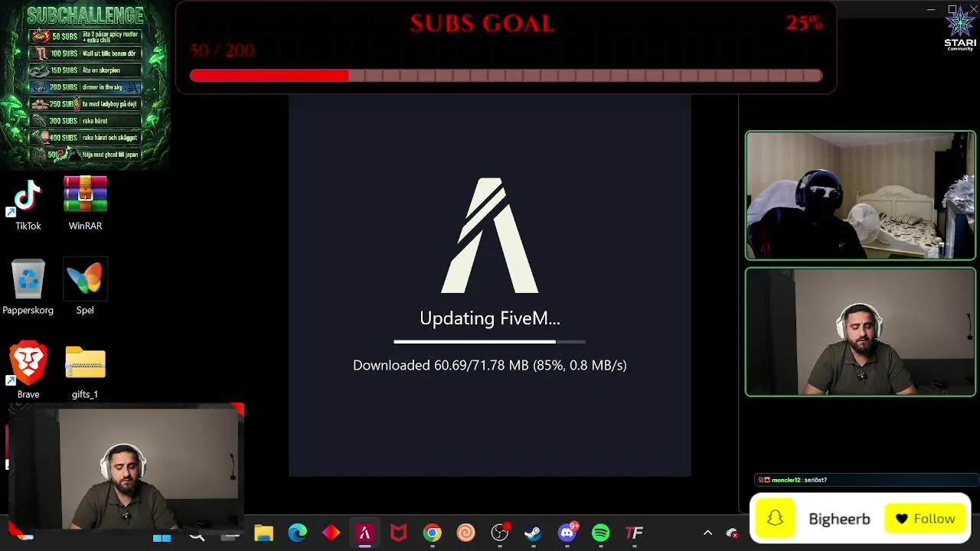Screen dimensions: 980x551
Task: Switch to OBS Studio taskbar icon
Action: click(x=500, y=532)
